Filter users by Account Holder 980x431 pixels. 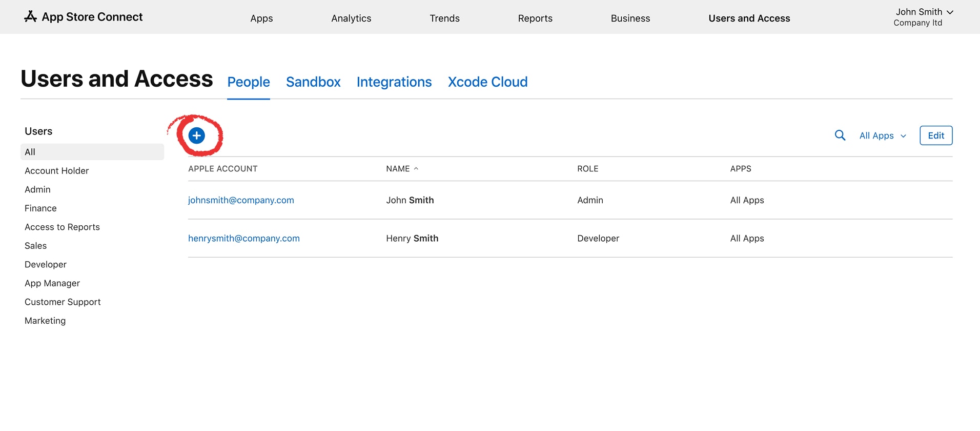point(57,171)
